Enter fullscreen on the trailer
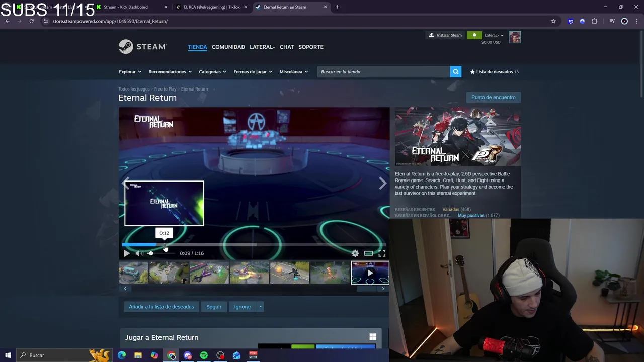 [x=382, y=253]
